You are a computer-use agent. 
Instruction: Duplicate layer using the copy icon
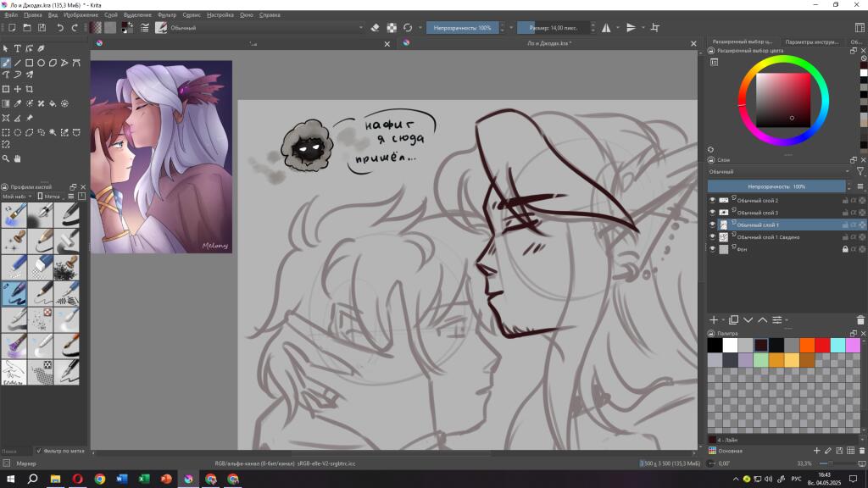point(733,319)
